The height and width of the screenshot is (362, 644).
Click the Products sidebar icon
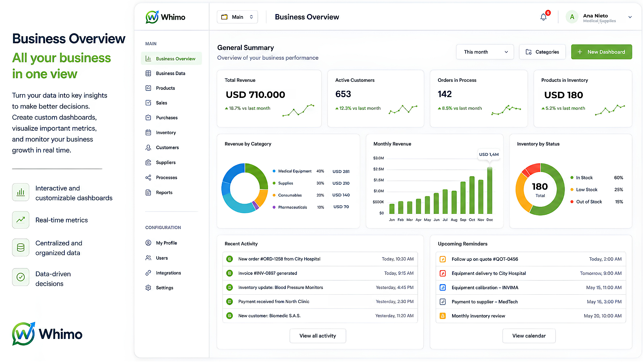[148, 88]
